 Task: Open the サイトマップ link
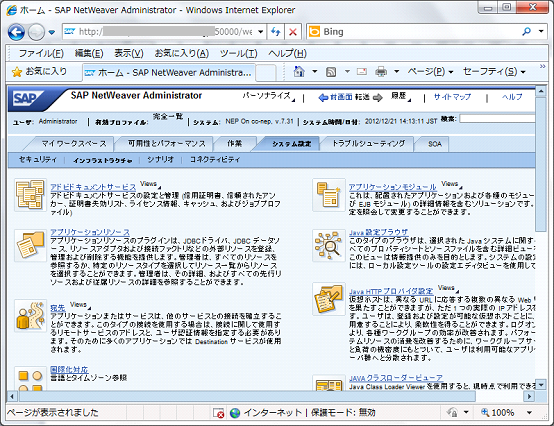452,97
